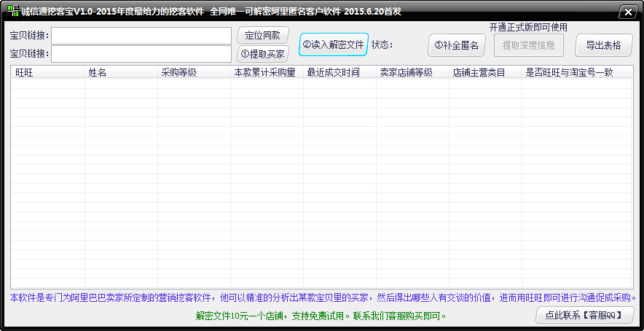
Task: Click the ①提取买家 button
Action: click(263, 54)
